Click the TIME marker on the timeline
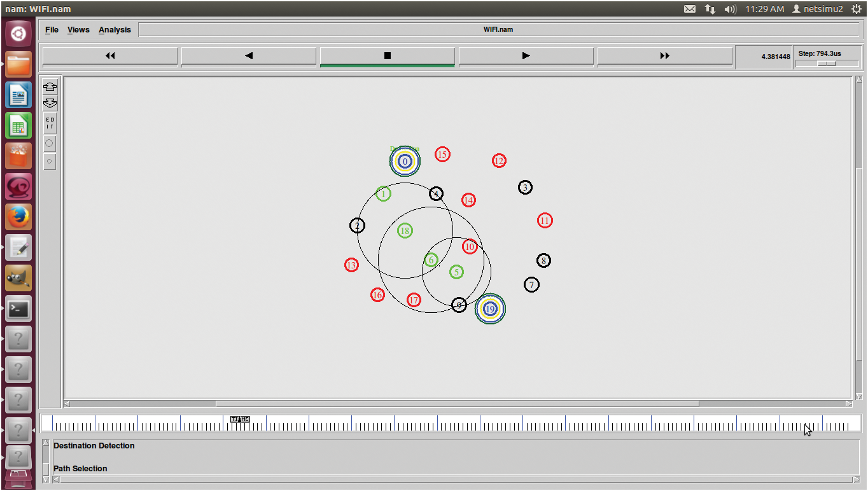The height and width of the screenshot is (491, 868). tap(240, 419)
